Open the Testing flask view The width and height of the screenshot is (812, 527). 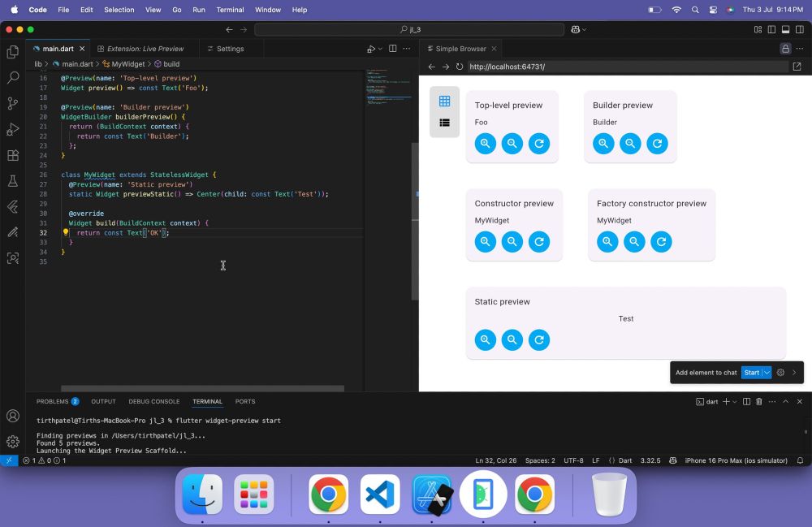coord(13,180)
